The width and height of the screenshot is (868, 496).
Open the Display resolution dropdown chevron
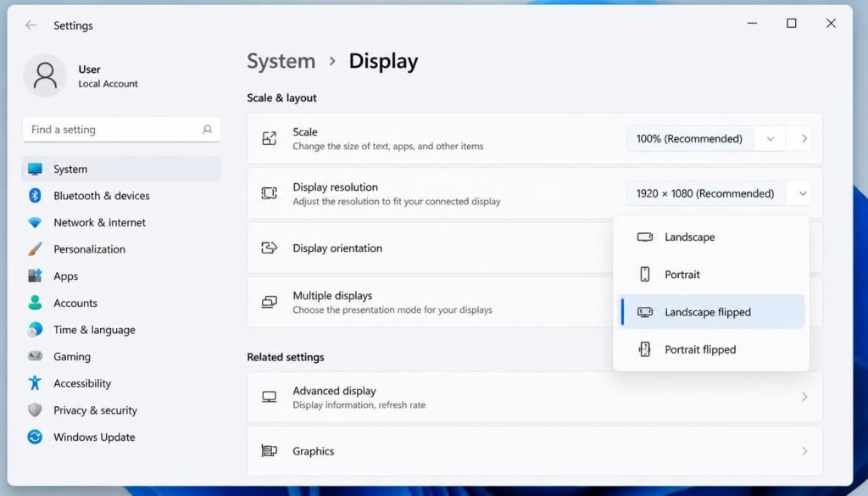click(803, 194)
